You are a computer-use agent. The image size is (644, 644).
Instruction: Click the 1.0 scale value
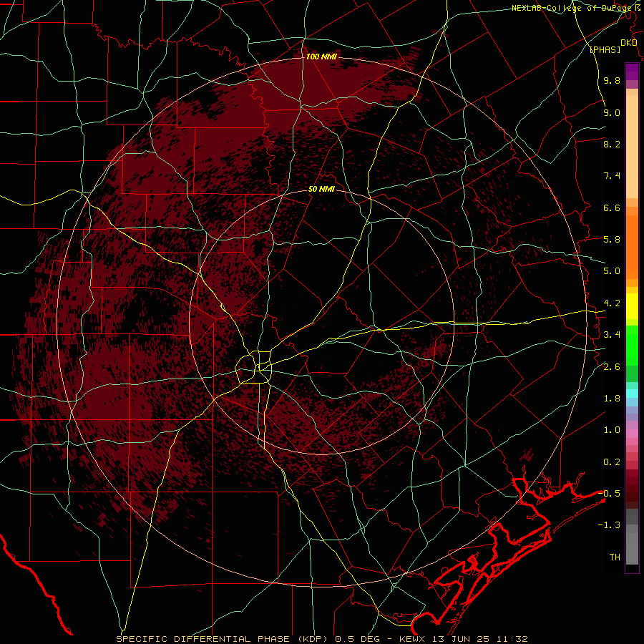click(612, 430)
